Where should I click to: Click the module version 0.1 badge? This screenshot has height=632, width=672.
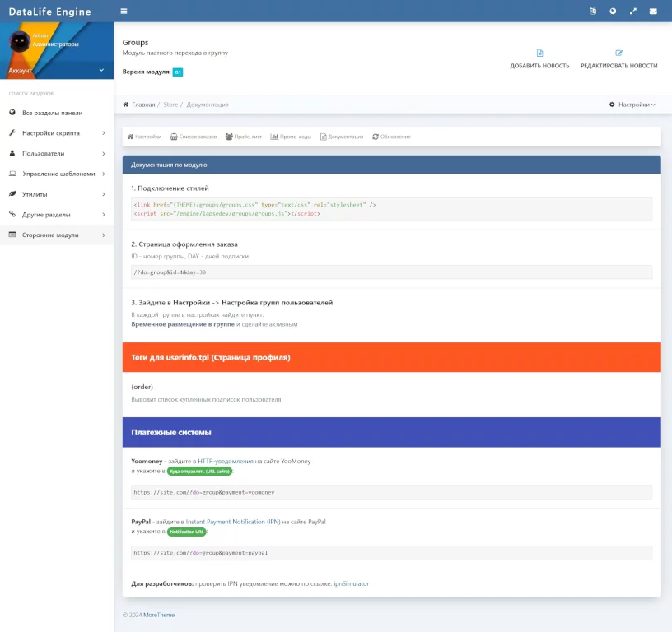[x=178, y=72]
